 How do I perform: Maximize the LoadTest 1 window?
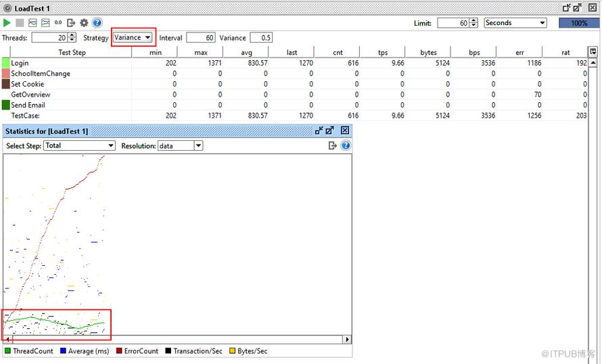578,7
